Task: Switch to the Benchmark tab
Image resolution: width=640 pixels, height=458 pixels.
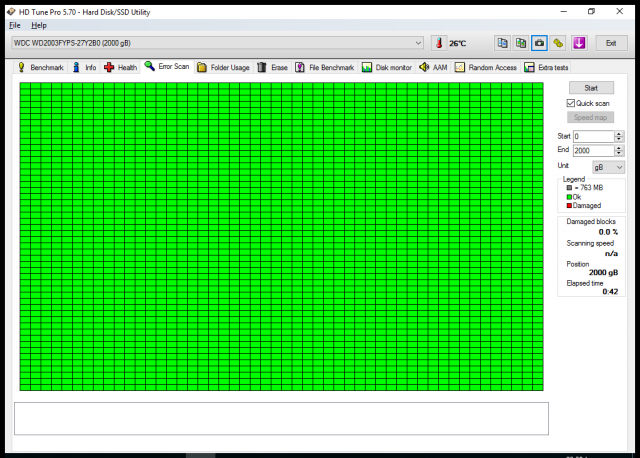Action: [40, 67]
